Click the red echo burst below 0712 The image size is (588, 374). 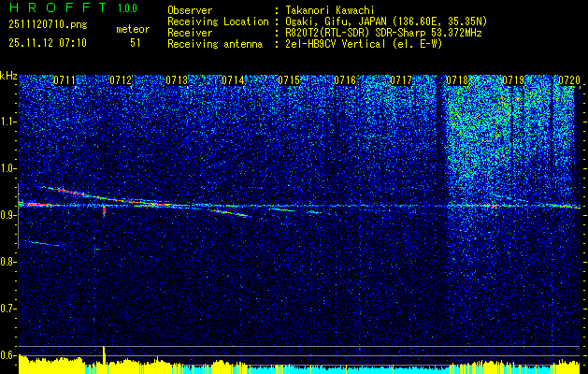[104, 209]
